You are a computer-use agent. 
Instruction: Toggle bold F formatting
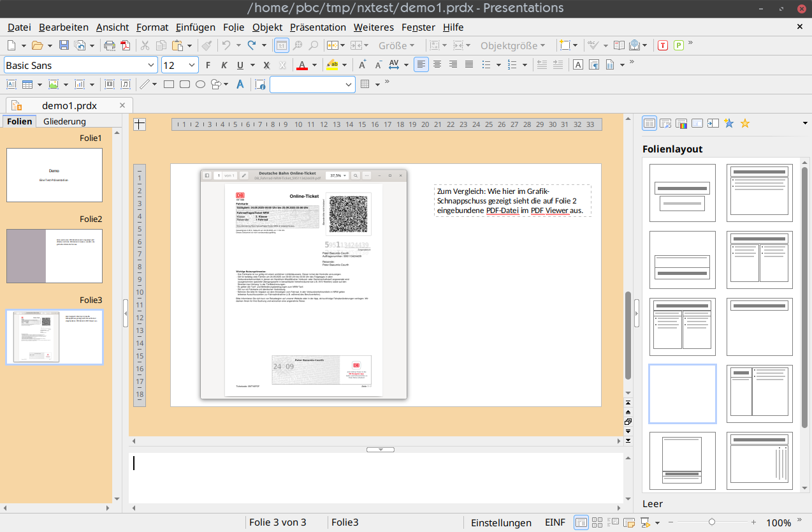tap(208, 64)
